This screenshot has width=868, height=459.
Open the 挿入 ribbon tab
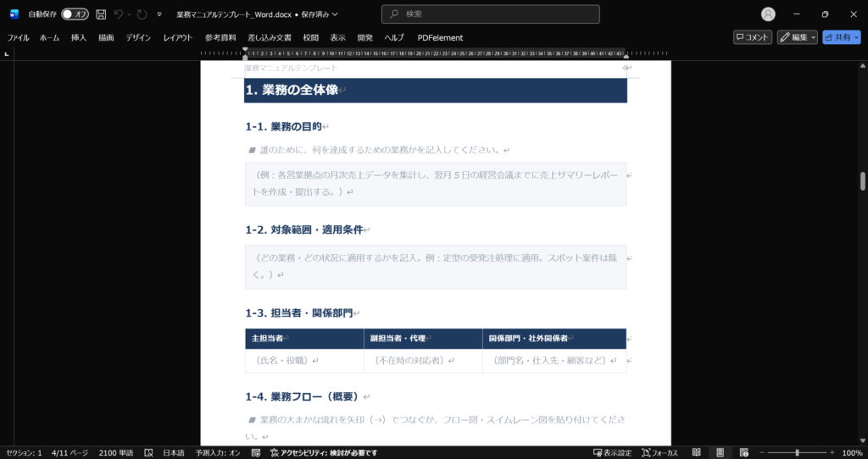(x=79, y=37)
